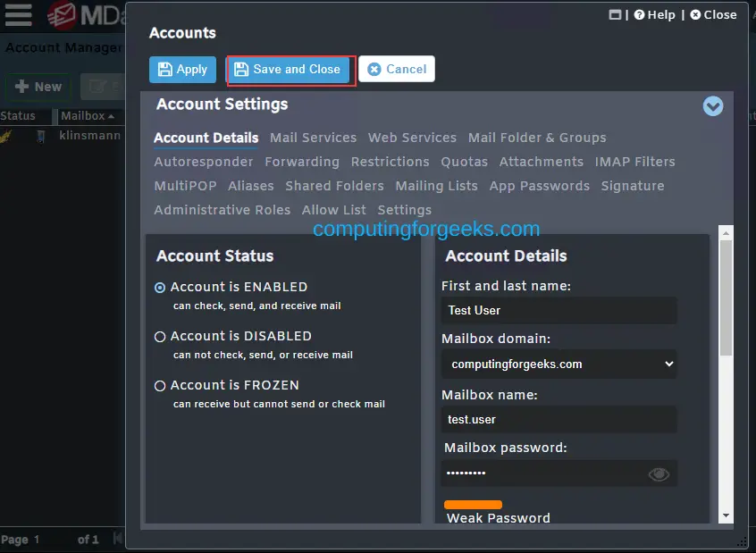The height and width of the screenshot is (553, 756).
Task: Open the Forwarding tab
Action: click(302, 162)
